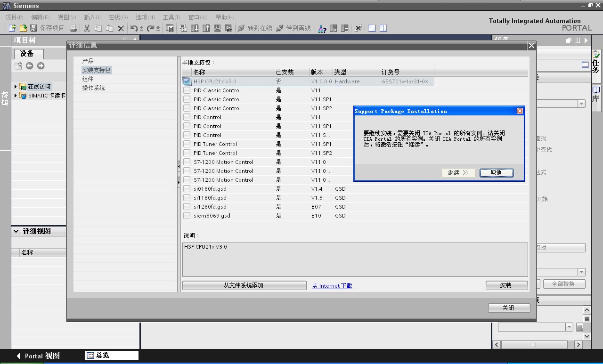
Task: Click the Redo arrow icon
Action: click(x=151, y=28)
